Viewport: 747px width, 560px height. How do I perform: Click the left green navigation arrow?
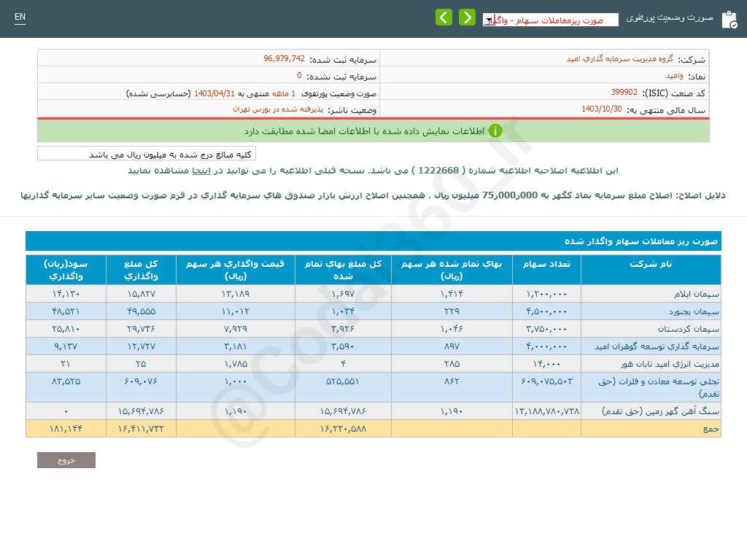point(444,17)
